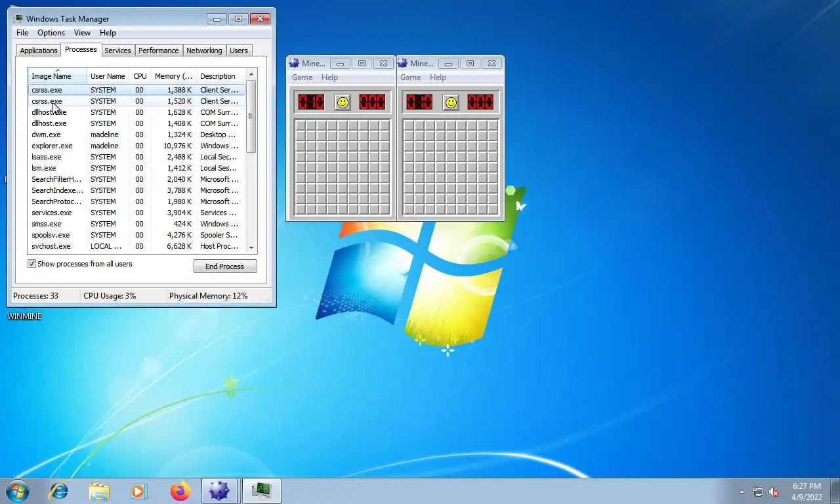Click mine icon in right Minesweeper title bar
840x504 pixels.
pyautogui.click(x=402, y=63)
